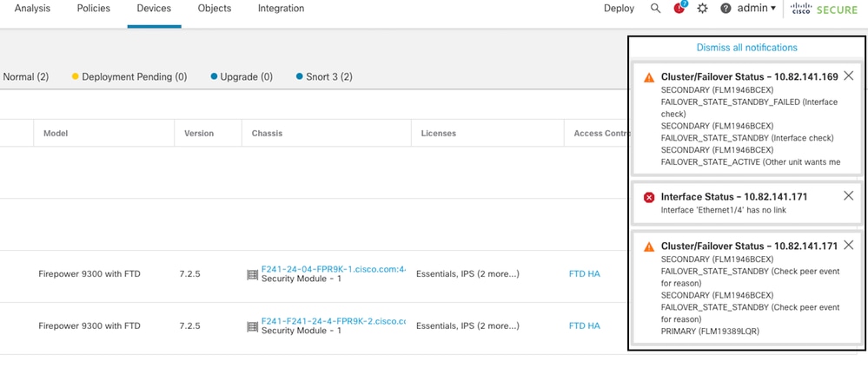Click chassis icon beside F241-24-04-FPR9K-1
Screen dimensions: 868x368
click(253, 274)
